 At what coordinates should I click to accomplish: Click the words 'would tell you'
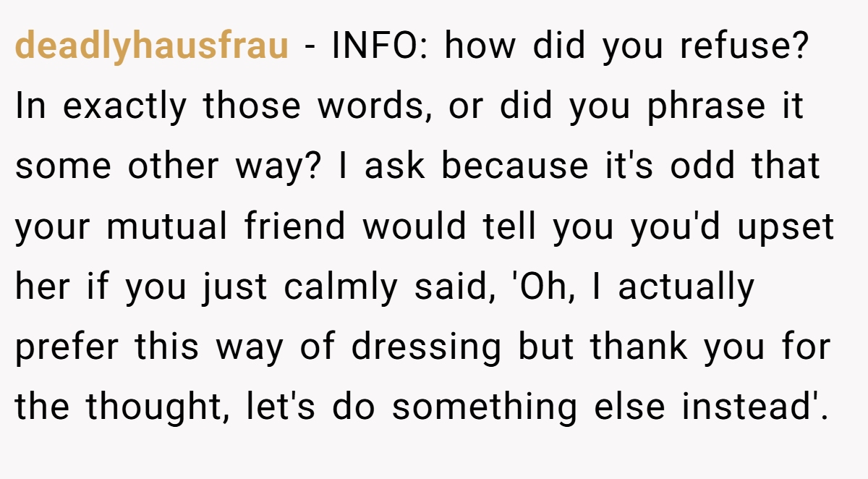pyautogui.click(x=489, y=227)
